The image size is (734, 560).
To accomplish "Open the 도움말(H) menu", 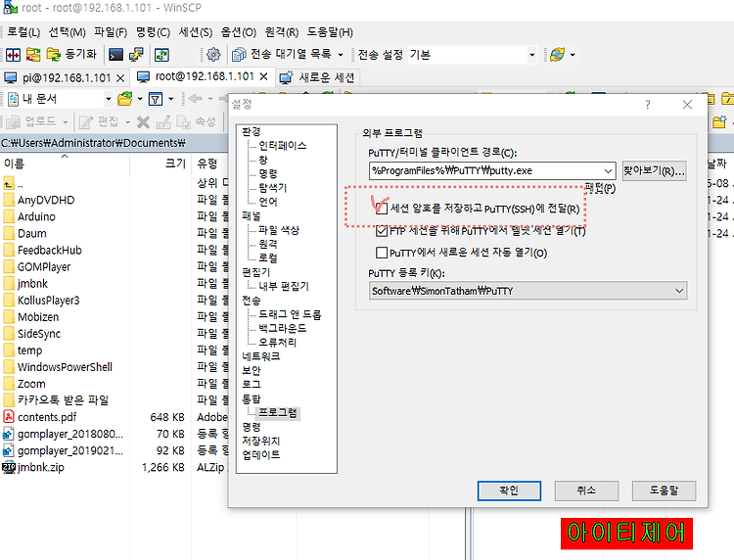I will (330, 32).
